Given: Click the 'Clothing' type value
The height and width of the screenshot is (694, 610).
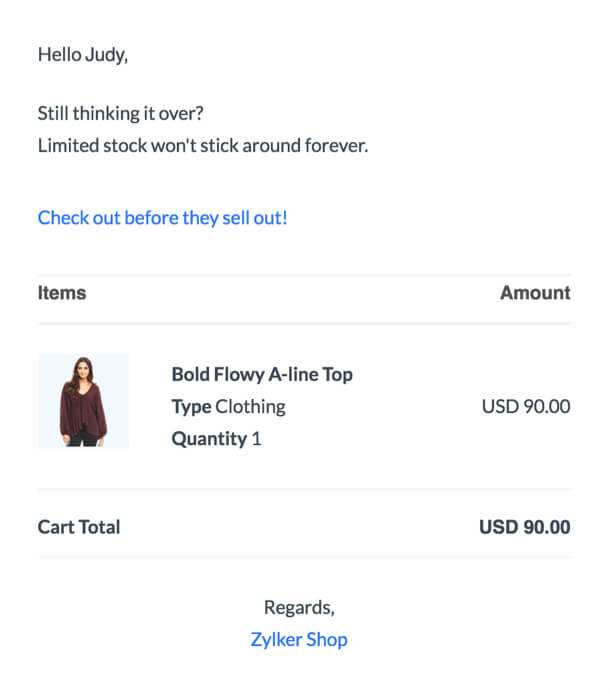Looking at the screenshot, I should pyautogui.click(x=250, y=406).
